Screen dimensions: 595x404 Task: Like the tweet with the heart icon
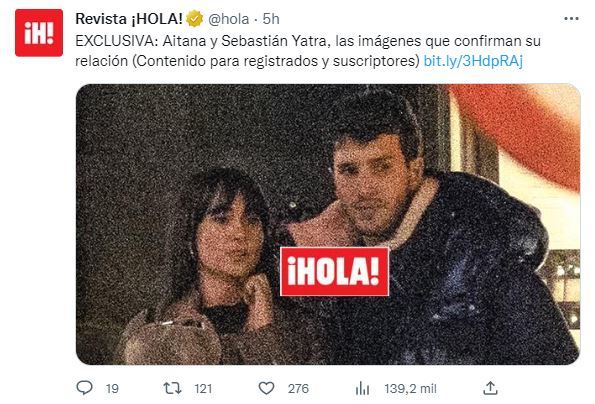click(266, 388)
